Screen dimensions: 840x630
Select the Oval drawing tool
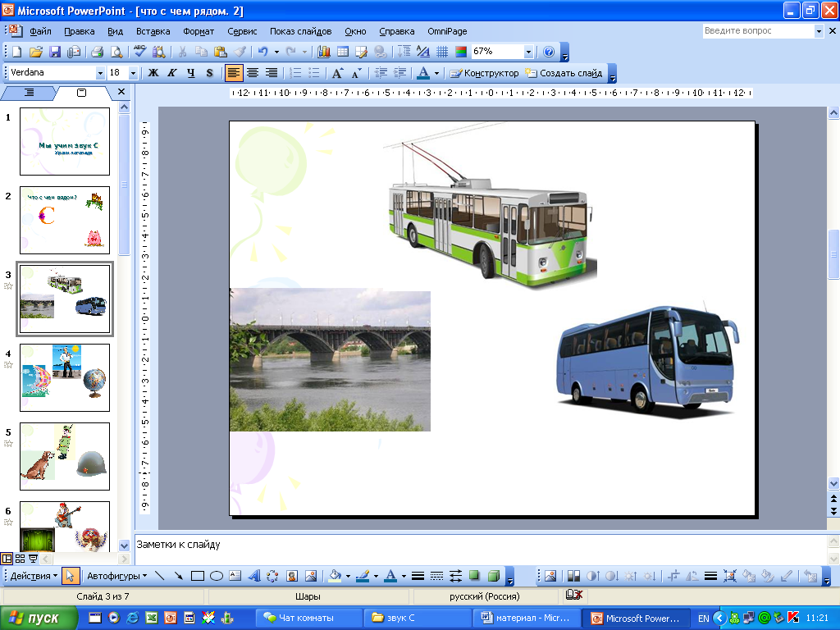click(x=217, y=576)
